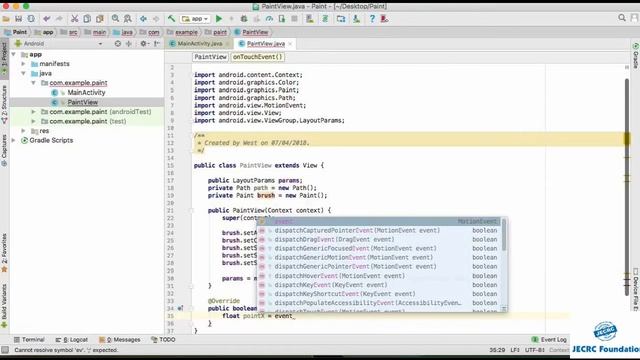Click the Profile app gauge icon
640x360 pixels.
[x=269, y=19]
